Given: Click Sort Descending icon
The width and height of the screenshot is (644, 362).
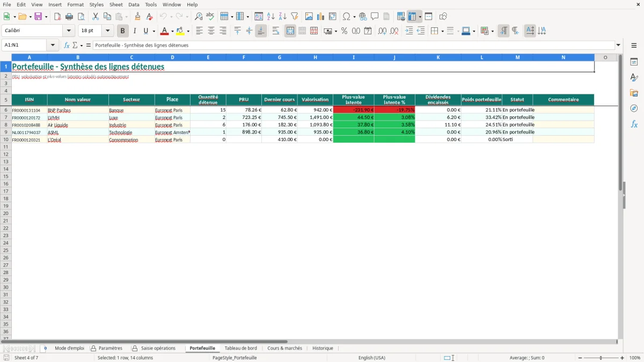Looking at the screenshot, I should [x=283, y=17].
